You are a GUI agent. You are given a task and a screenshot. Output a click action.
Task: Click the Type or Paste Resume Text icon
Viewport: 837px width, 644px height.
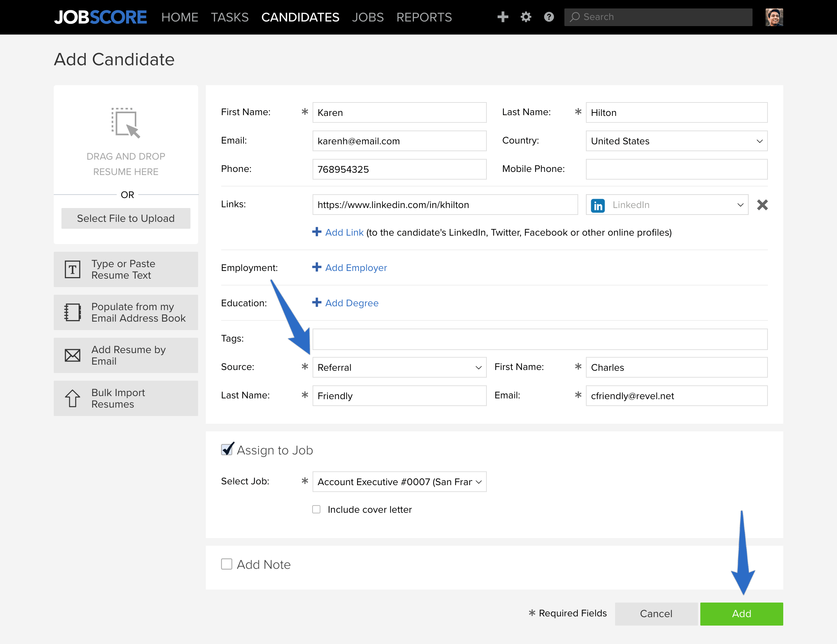coord(73,269)
